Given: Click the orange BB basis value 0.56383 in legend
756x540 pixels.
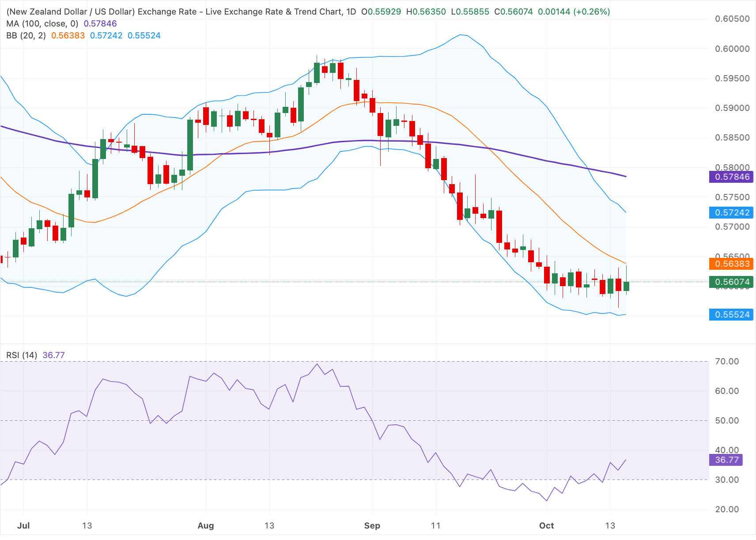Looking at the screenshot, I should click(68, 36).
